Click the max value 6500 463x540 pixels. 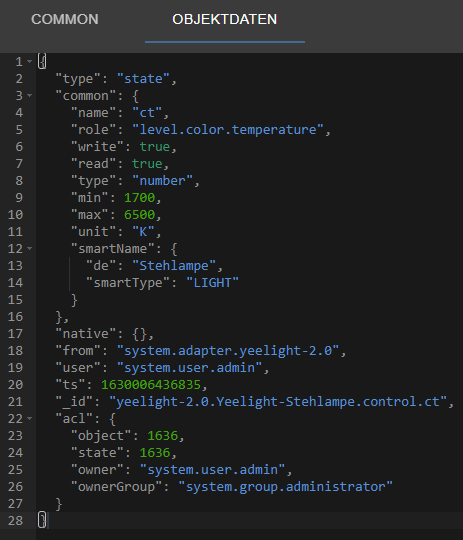(x=140, y=215)
